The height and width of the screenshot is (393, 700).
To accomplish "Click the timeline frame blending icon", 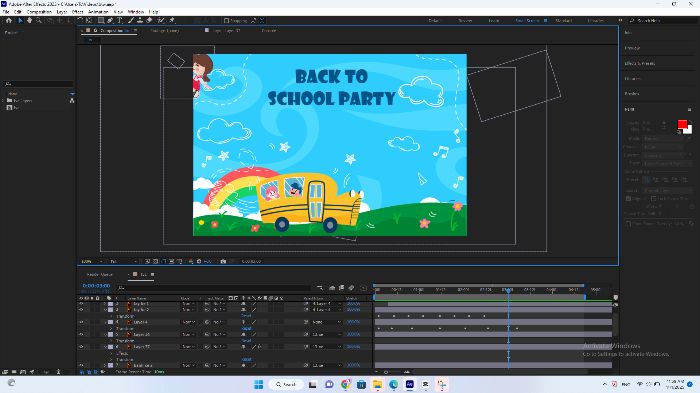I will point(342,288).
